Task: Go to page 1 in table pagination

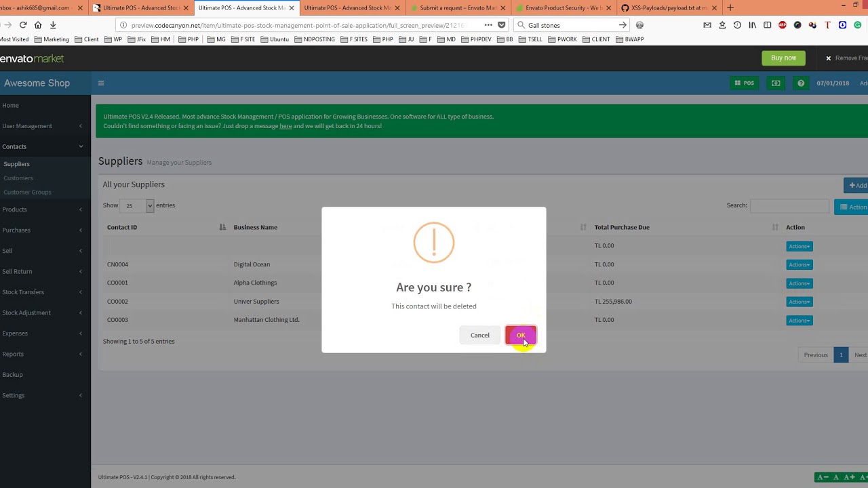Action: point(841,355)
